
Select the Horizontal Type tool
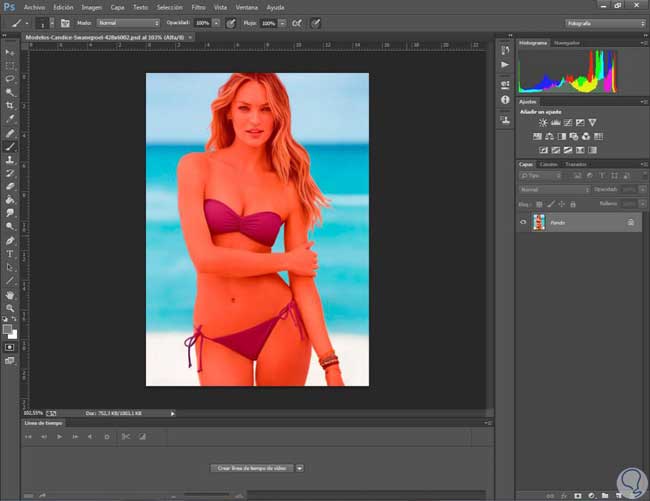pos(10,254)
